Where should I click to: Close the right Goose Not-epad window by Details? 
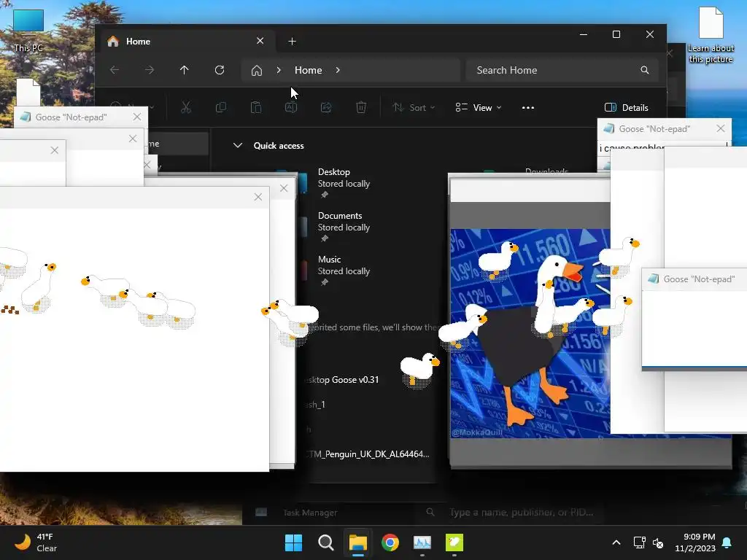point(721,128)
